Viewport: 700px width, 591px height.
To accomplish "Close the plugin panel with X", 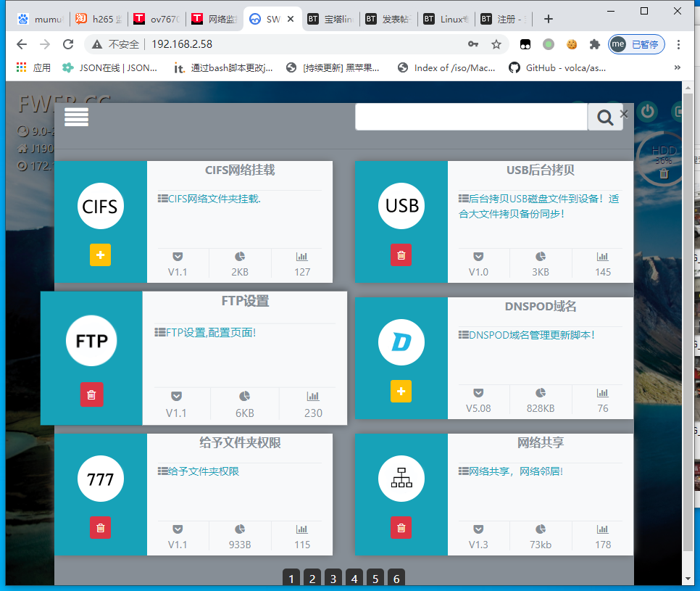I will click(x=624, y=113).
